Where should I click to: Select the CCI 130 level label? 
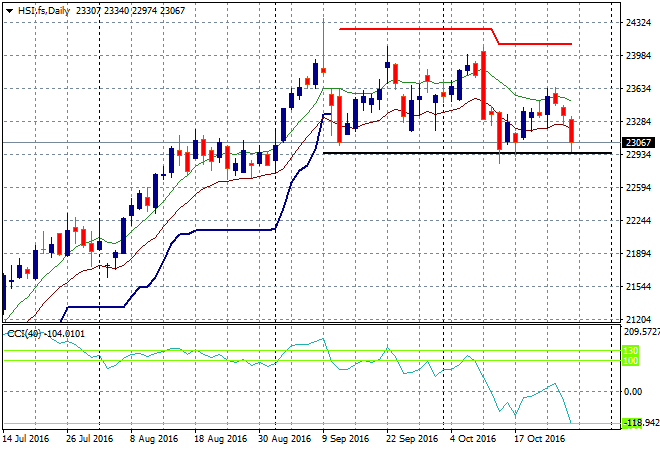click(631, 351)
